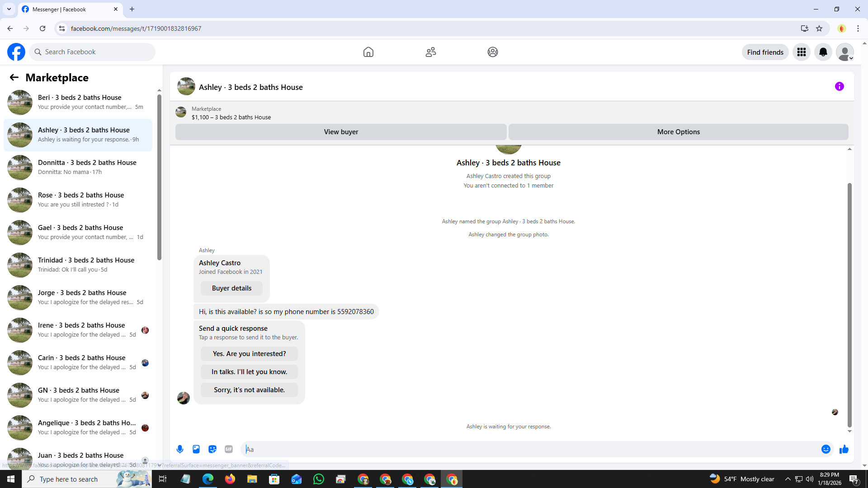Open the emoji picker in composer
This screenshot has height=488, width=868.
(826, 449)
